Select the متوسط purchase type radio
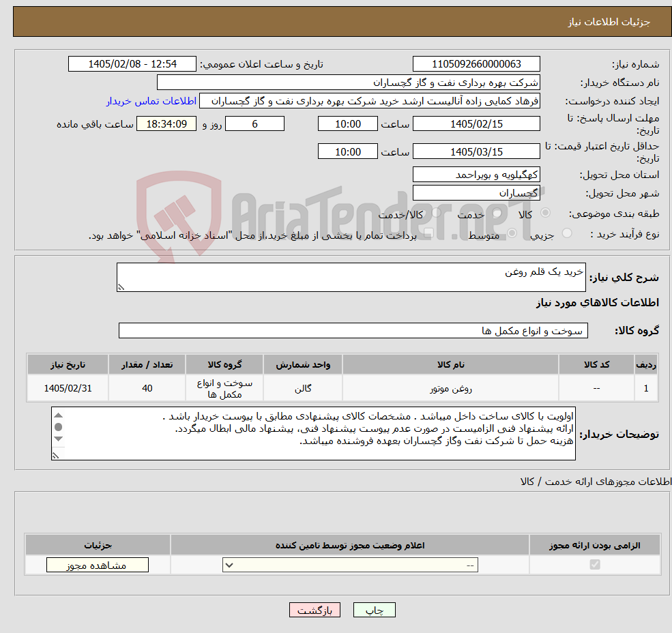 pos(512,233)
